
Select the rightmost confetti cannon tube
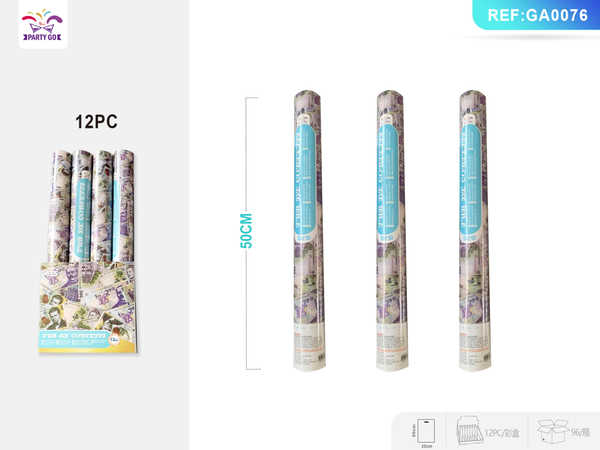474,231
